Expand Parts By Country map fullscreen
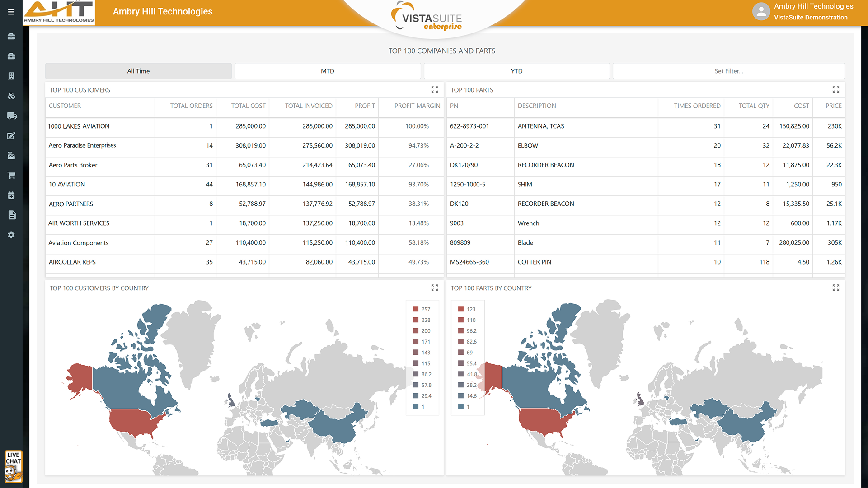Image resolution: width=868 pixels, height=488 pixels. click(835, 288)
